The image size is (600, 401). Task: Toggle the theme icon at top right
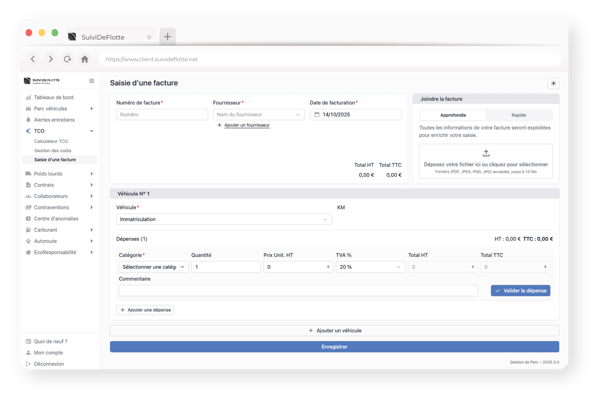click(x=553, y=83)
